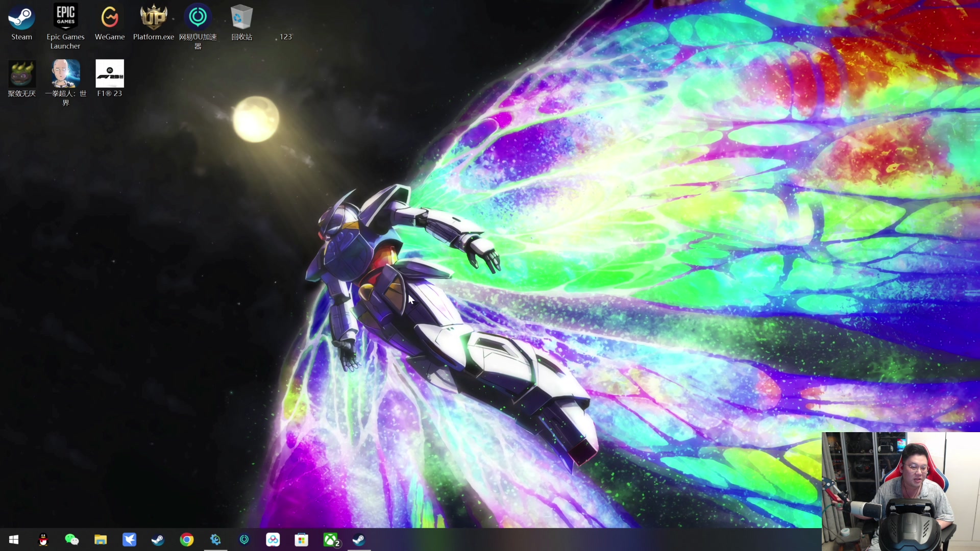
Task: Open the Xbox app with badge 2
Action: [331, 540]
